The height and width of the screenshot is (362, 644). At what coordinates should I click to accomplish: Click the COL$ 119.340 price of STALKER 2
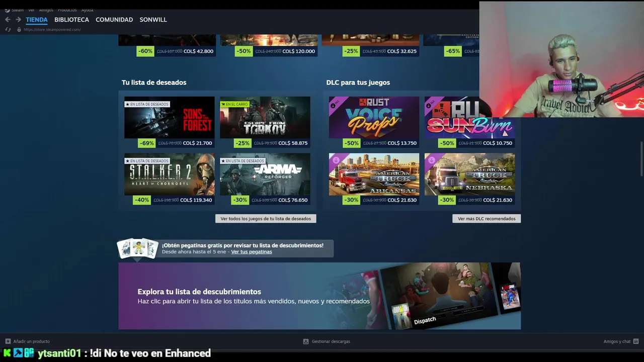pyautogui.click(x=196, y=200)
